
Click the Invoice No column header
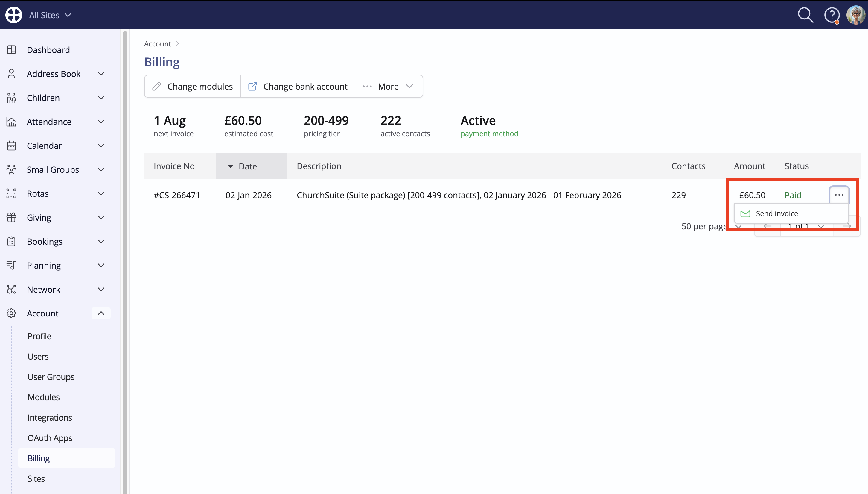(x=174, y=166)
